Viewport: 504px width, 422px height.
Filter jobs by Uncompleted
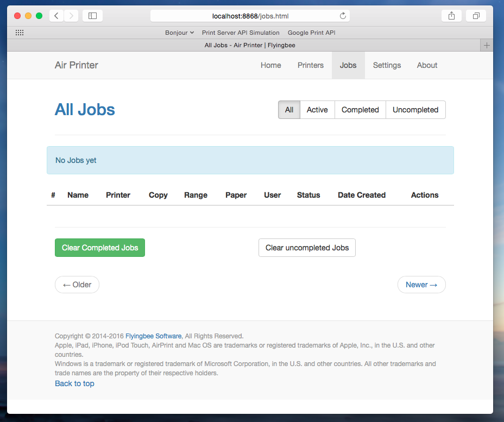click(x=415, y=110)
